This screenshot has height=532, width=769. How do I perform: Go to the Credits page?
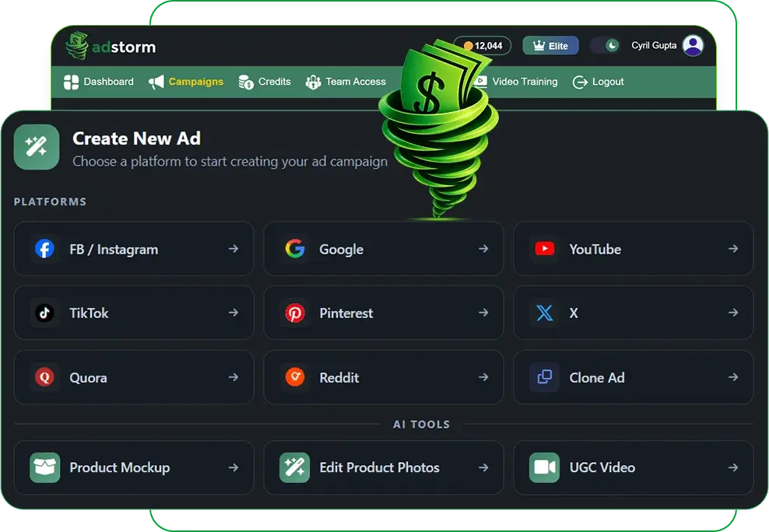pos(265,82)
